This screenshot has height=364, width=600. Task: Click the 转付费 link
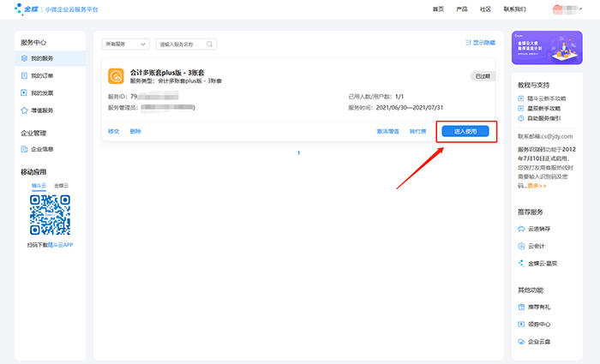(418, 131)
